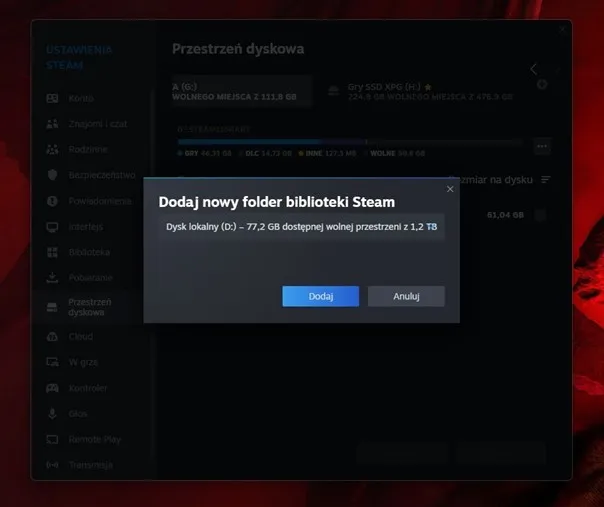This screenshot has width=604, height=507.
Task: Open the W grze sidebar entry
Action: pos(83,362)
